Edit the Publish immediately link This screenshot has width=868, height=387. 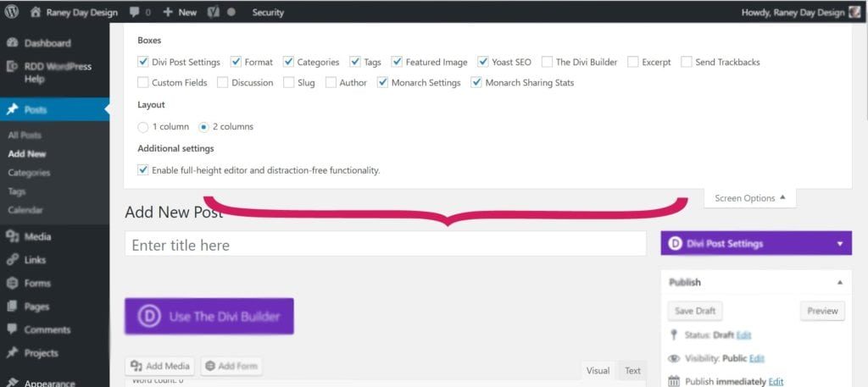[x=776, y=381]
